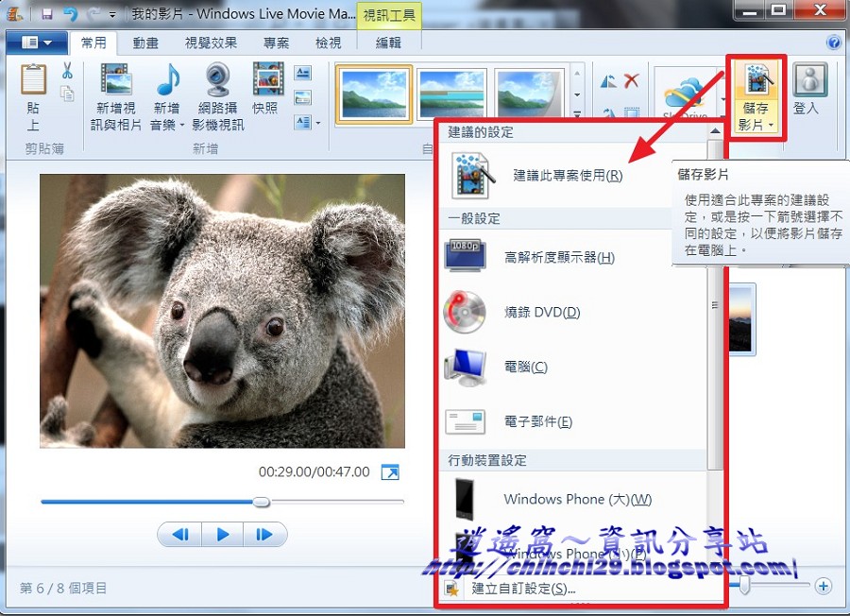Click the Sign in (登入) user icon
The height and width of the screenshot is (616, 850).
(810, 79)
